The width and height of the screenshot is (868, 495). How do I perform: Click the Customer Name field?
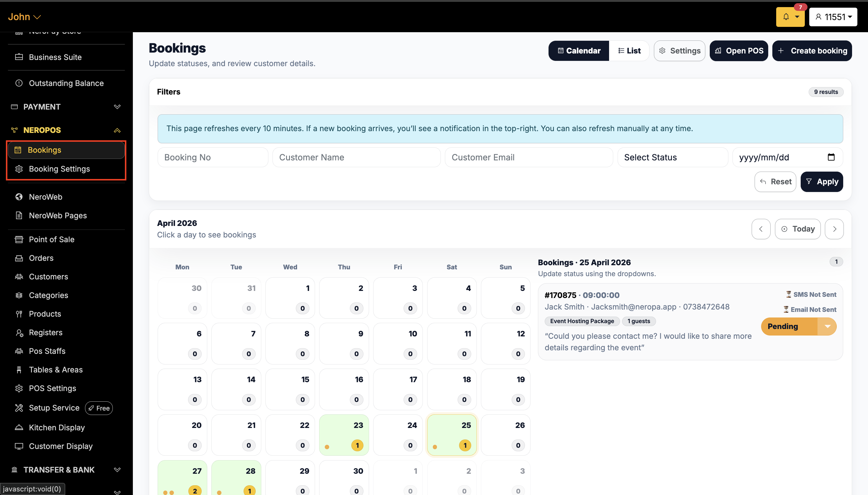pyautogui.click(x=356, y=157)
